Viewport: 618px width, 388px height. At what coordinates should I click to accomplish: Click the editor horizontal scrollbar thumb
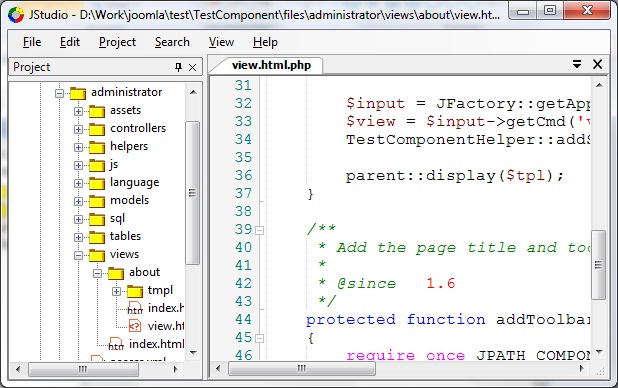302,369
